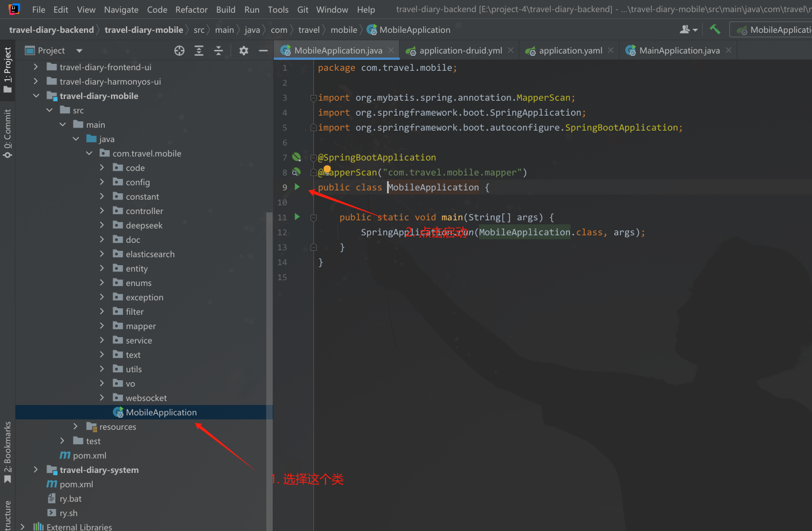Expand the controller package

[102, 211]
